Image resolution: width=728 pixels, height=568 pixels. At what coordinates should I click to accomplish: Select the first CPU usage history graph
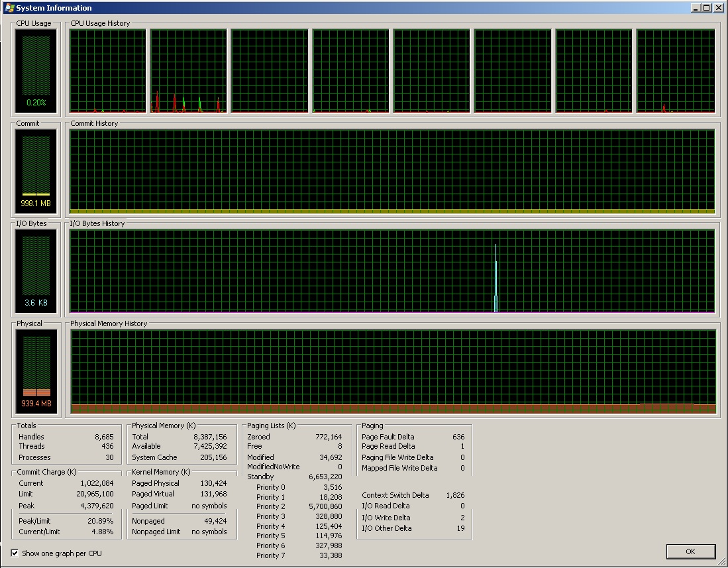(x=107, y=71)
